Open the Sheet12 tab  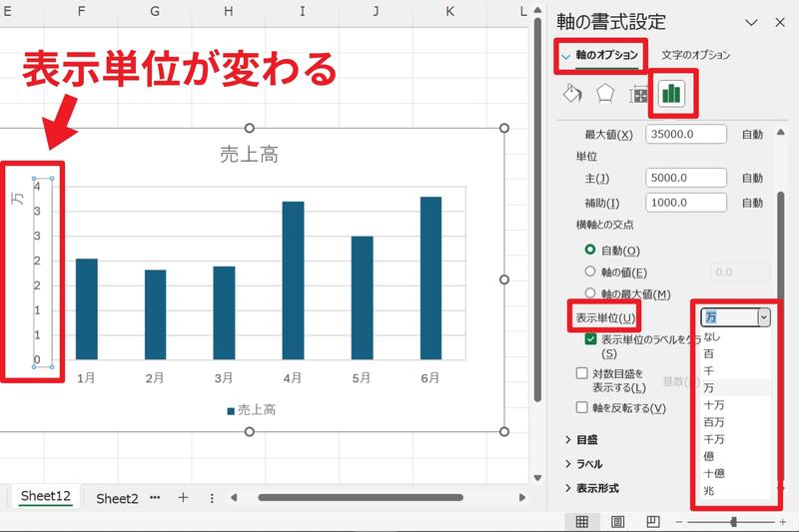[x=45, y=496]
